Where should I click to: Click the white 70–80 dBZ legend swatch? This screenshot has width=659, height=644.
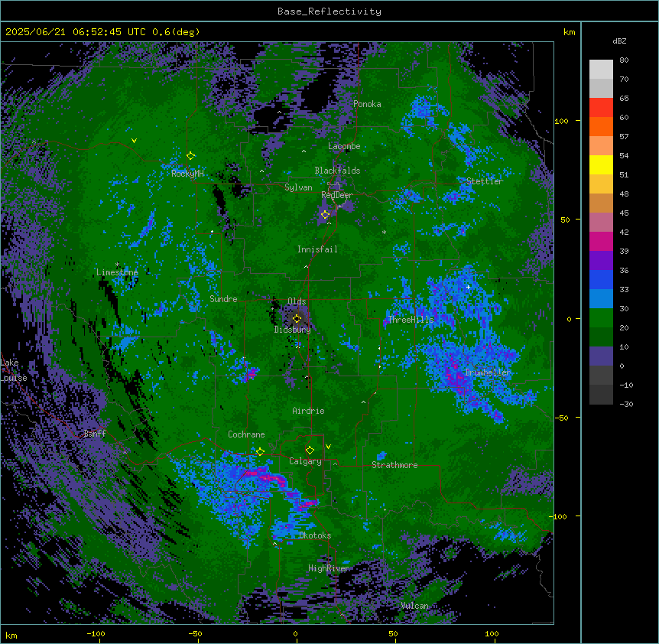point(601,70)
